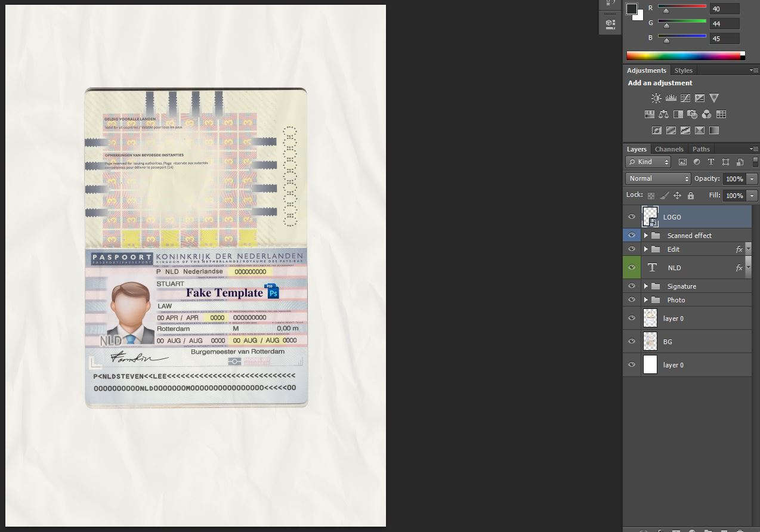Hide the Scanned effect layer group
The height and width of the screenshot is (532, 760).
631,235
